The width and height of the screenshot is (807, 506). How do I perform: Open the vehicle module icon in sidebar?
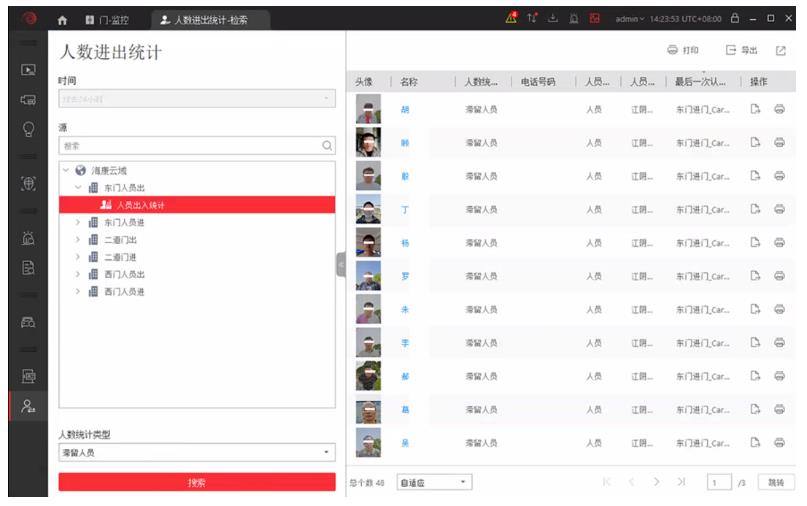29,322
